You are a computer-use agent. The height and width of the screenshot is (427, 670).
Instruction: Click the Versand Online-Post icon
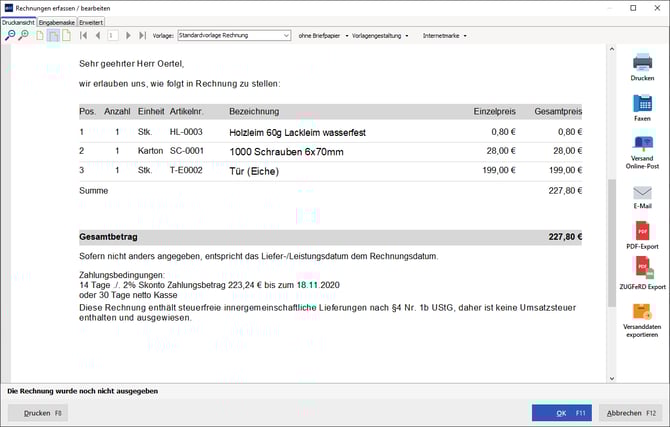point(642,143)
